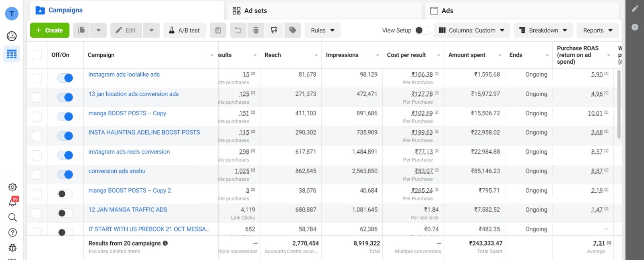This screenshot has width=644, height=260.
Task: Open the clipboard paste icon
Action: (218, 30)
